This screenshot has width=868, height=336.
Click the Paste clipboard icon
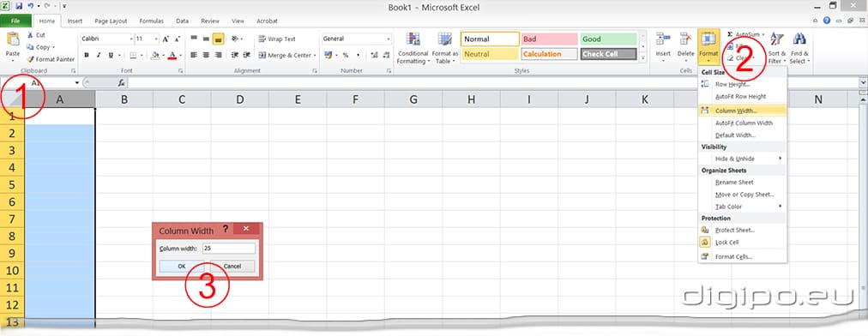pyautogui.click(x=13, y=39)
